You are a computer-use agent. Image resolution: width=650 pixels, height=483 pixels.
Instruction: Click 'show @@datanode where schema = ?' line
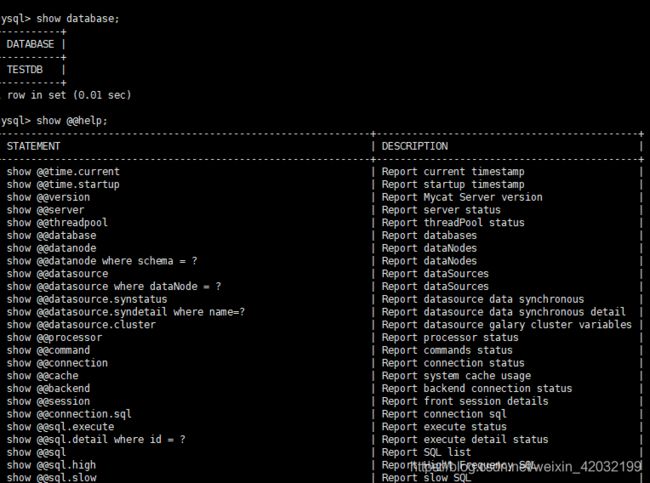(102, 261)
